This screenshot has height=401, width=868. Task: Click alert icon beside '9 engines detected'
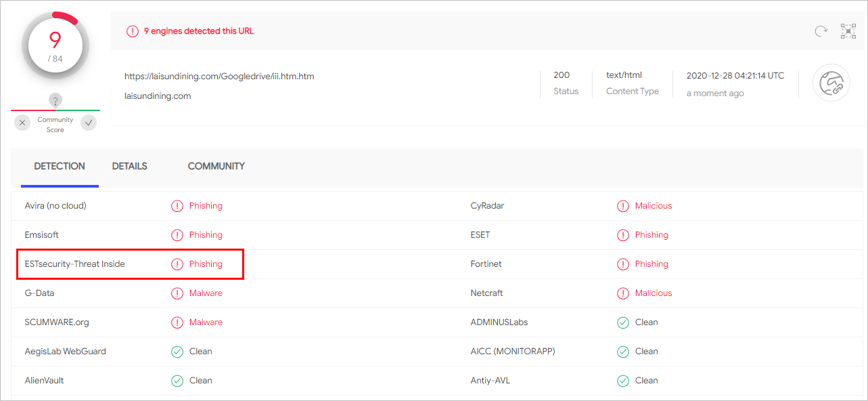[x=133, y=31]
